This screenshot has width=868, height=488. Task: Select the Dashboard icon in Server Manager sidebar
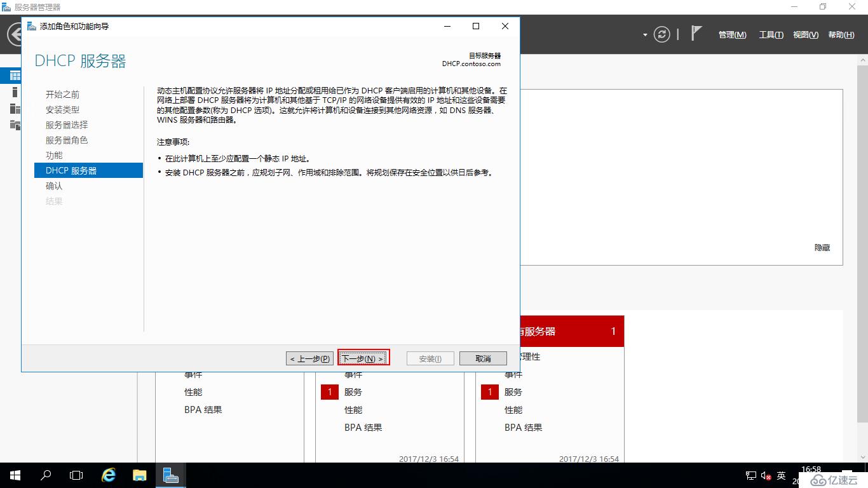[x=15, y=76]
